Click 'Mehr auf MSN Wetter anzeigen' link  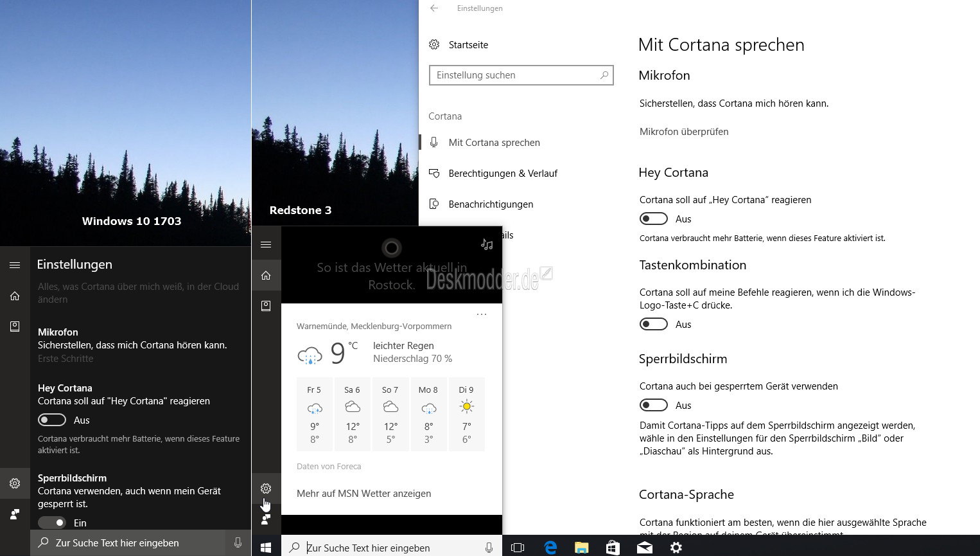363,494
